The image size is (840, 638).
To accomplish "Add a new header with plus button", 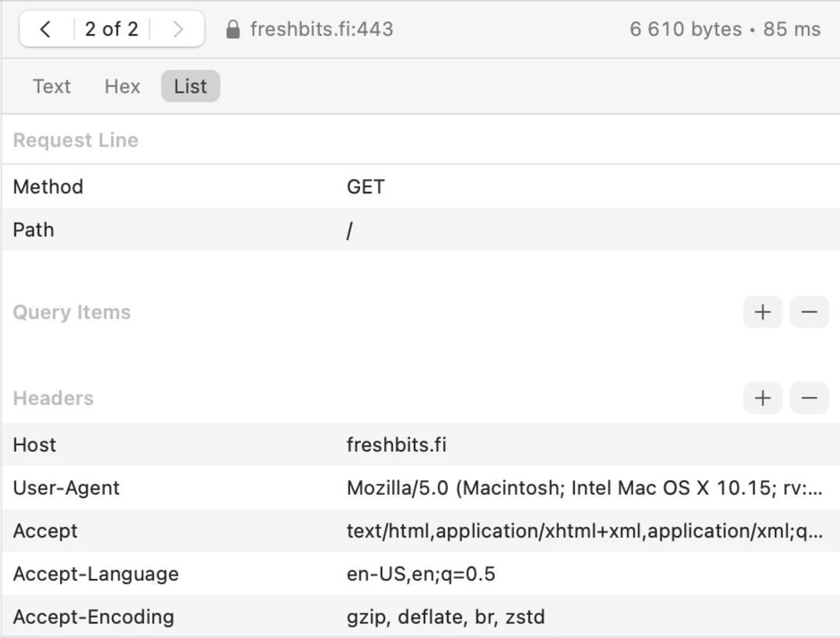I will [762, 398].
